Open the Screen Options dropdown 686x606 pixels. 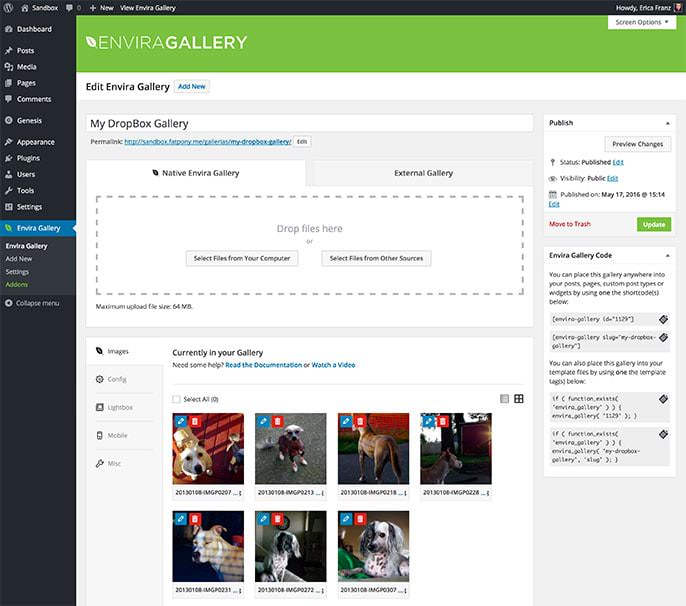[641, 22]
